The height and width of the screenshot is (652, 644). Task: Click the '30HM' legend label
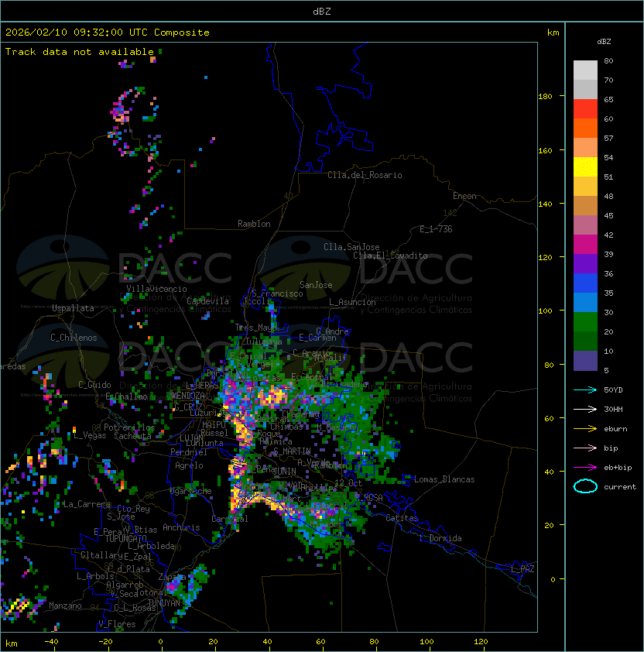point(613,410)
